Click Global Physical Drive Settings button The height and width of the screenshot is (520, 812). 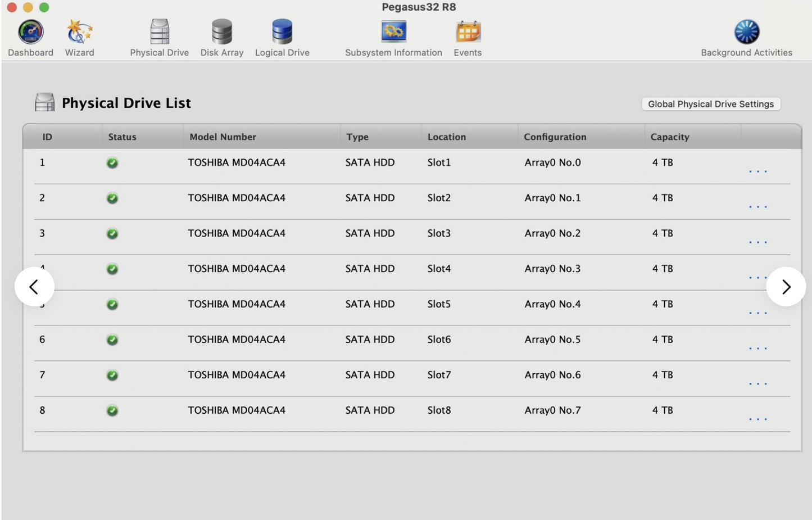[x=711, y=104]
